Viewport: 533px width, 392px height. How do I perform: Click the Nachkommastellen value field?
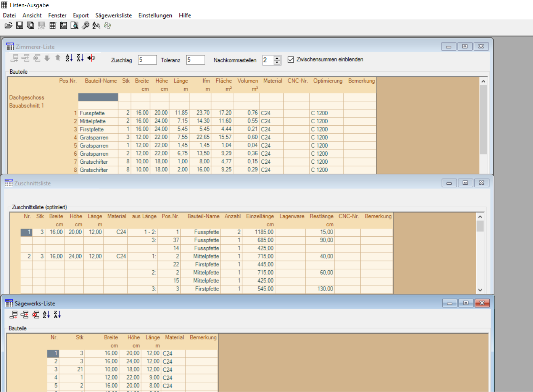(x=268, y=60)
